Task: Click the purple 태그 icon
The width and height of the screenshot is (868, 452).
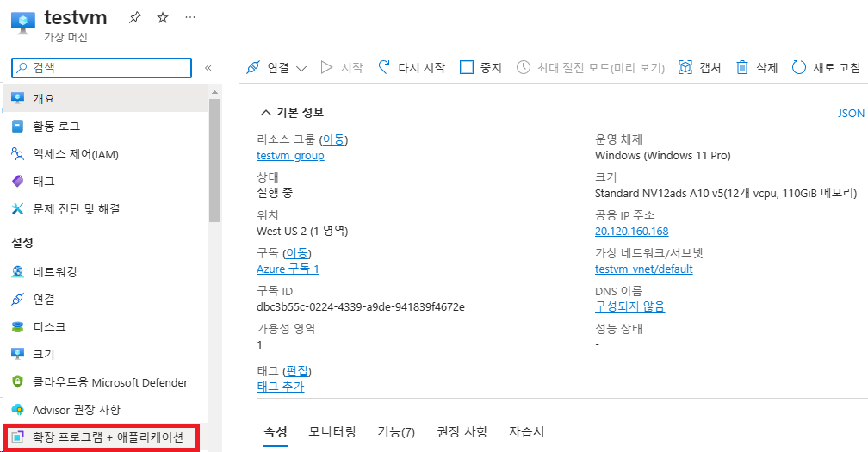Action: pyautogui.click(x=18, y=181)
